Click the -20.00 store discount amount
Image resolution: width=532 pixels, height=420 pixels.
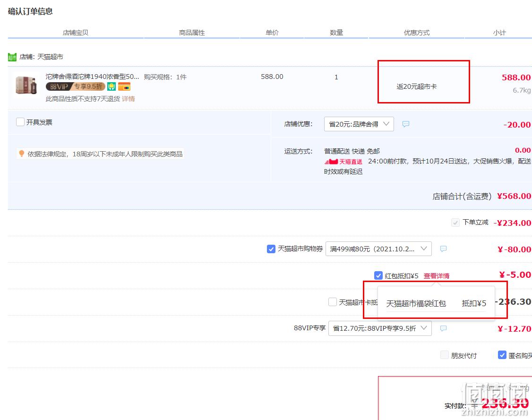(x=517, y=125)
